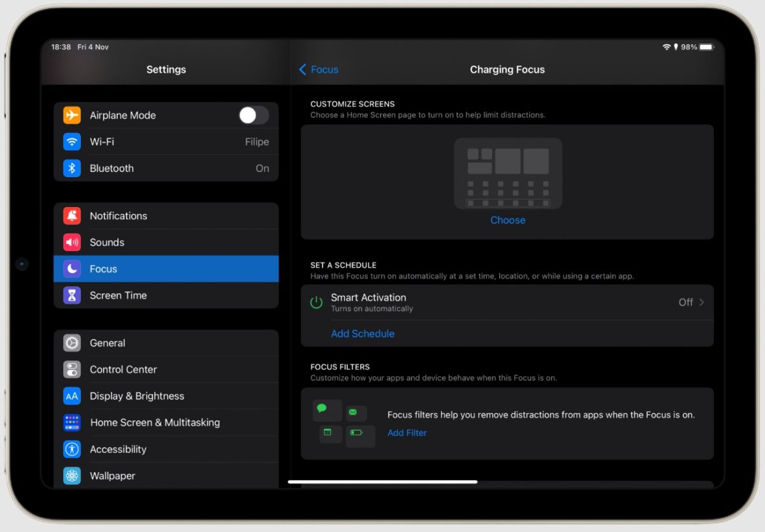Tap the Accessibility icon
The image size is (765, 532).
click(x=72, y=449)
